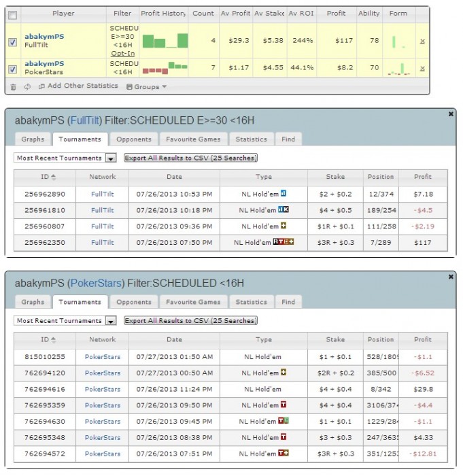This screenshot has height=476, width=463.
Task: Sort the player list by Av ROI header
Action: click(x=301, y=14)
